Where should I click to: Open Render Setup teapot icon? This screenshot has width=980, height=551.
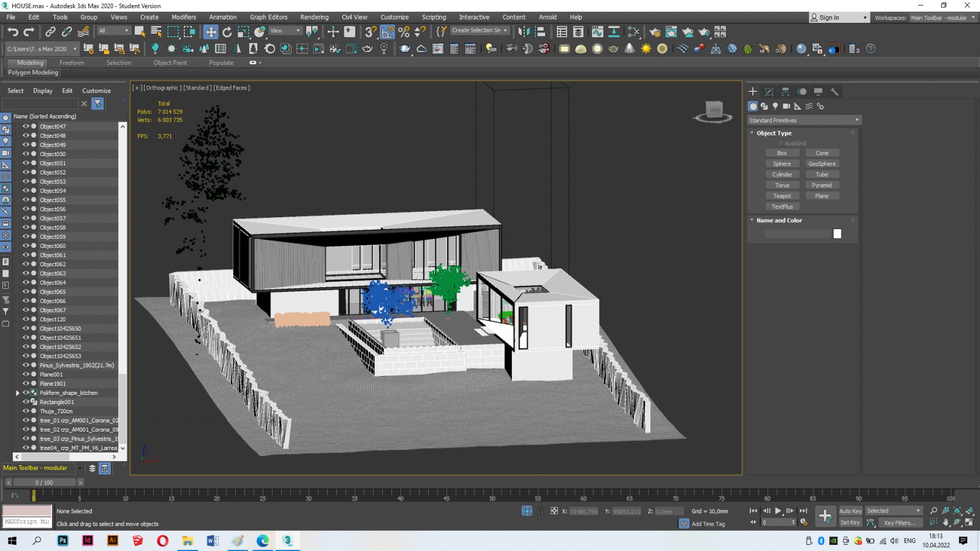(x=655, y=32)
